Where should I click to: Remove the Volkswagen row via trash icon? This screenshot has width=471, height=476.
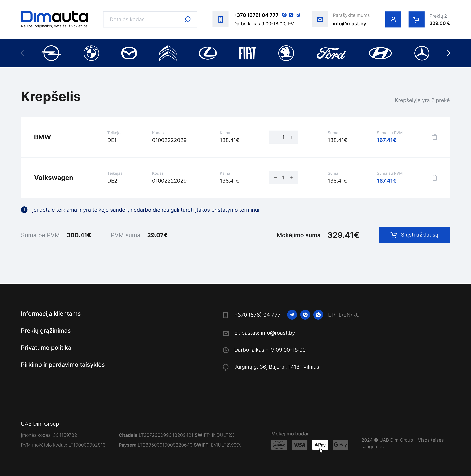(x=435, y=178)
